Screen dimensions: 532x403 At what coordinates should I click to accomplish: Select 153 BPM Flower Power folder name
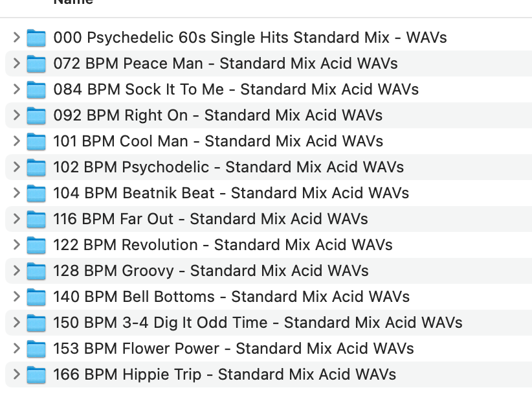coord(233,349)
